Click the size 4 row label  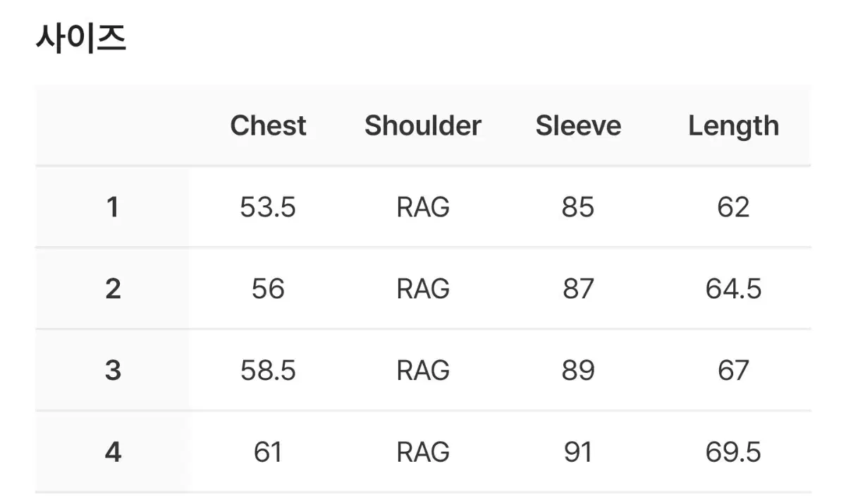[x=113, y=452]
